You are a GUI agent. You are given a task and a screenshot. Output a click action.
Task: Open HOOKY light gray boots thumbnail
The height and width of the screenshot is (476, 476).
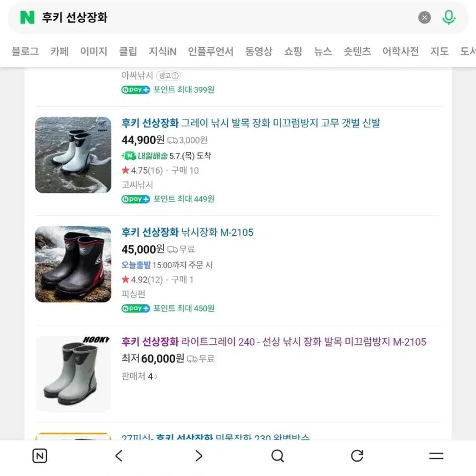tap(73, 374)
